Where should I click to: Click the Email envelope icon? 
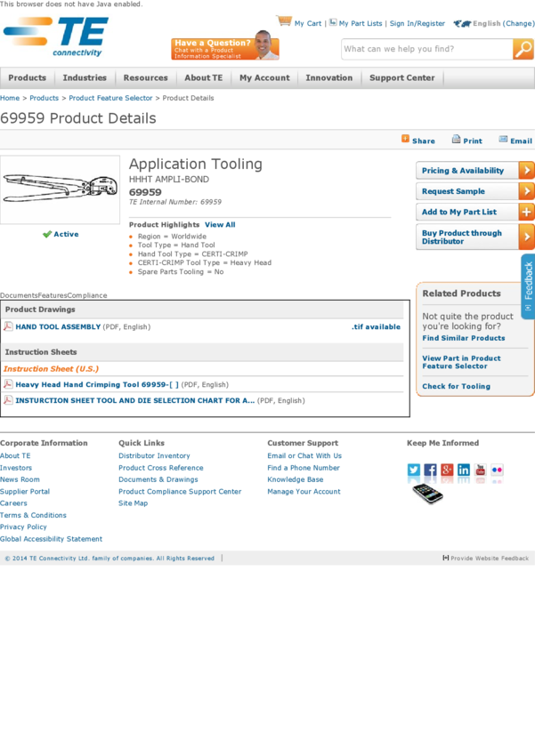click(503, 140)
